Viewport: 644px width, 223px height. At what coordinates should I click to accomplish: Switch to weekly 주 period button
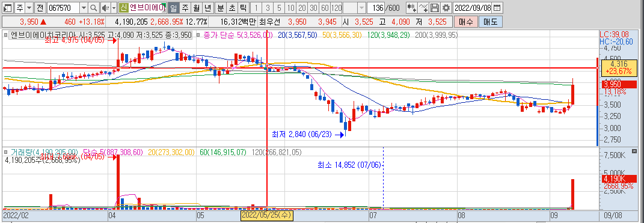(x=185, y=7)
